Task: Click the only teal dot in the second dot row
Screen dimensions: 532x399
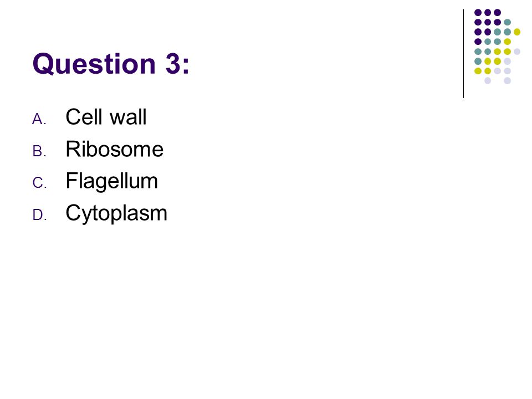Action: (507, 22)
